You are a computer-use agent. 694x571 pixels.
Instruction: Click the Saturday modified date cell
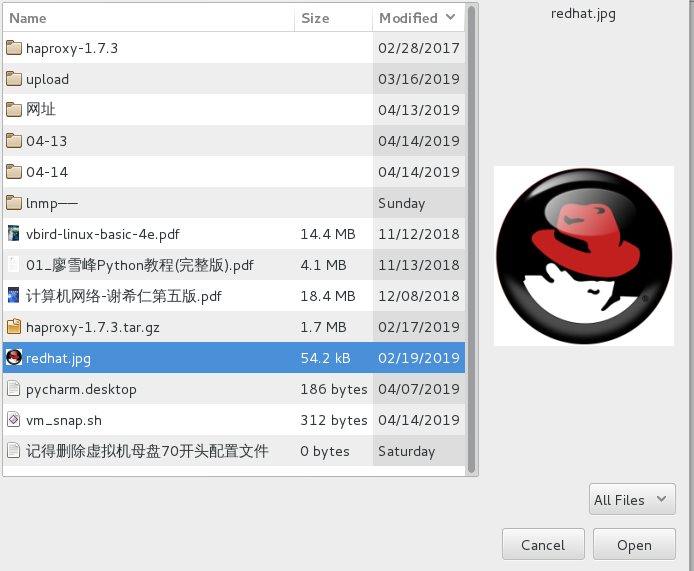[x=407, y=451]
